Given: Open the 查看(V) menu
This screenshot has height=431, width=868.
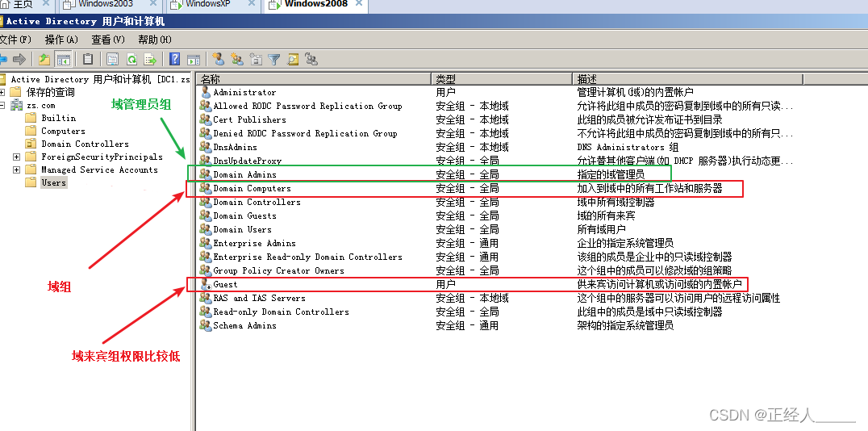Looking at the screenshot, I should click(108, 40).
